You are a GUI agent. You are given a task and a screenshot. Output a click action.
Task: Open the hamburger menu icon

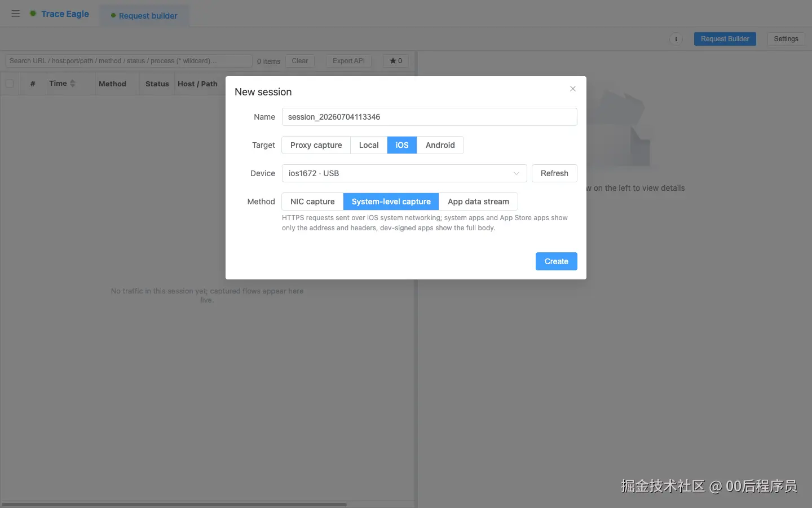pos(16,14)
